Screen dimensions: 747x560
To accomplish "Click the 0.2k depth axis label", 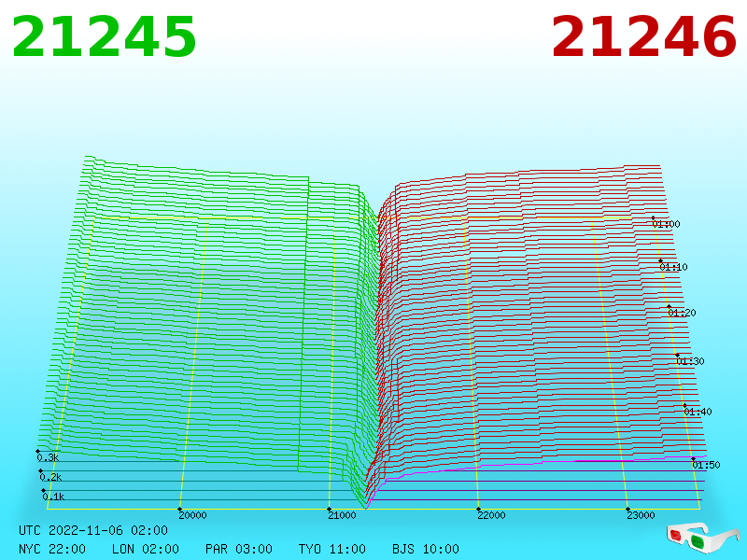I will point(50,477).
